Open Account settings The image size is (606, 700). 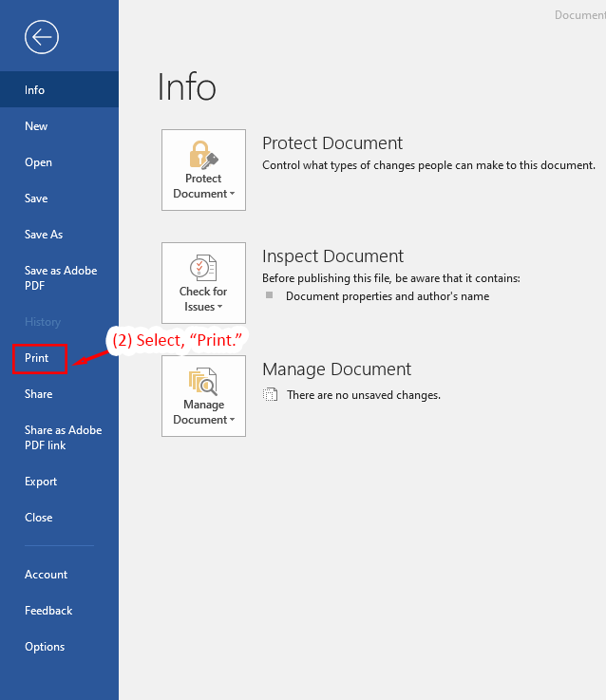pyautogui.click(x=60, y=575)
